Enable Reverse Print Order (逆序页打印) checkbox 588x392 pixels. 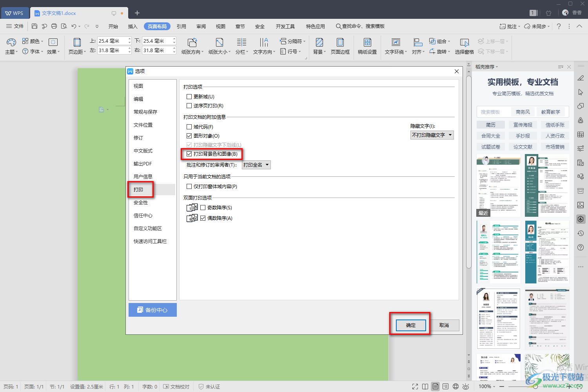coord(189,105)
